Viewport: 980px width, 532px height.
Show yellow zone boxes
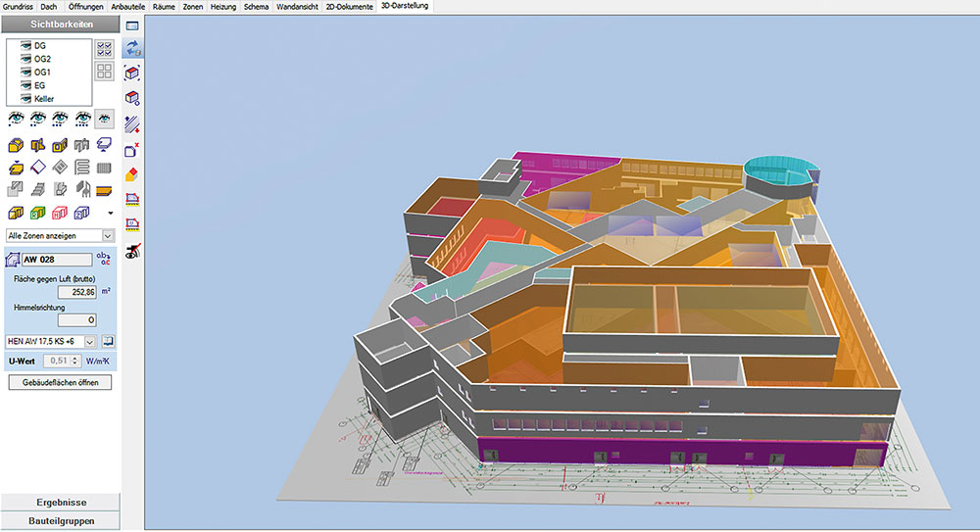click(16, 214)
